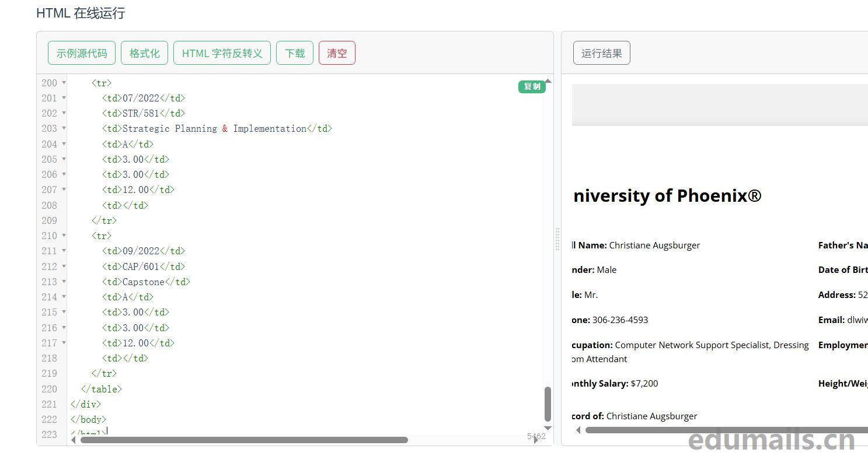Click the University of Phoenix heading
Image resolution: width=868 pixels, height=463 pixels.
point(667,195)
